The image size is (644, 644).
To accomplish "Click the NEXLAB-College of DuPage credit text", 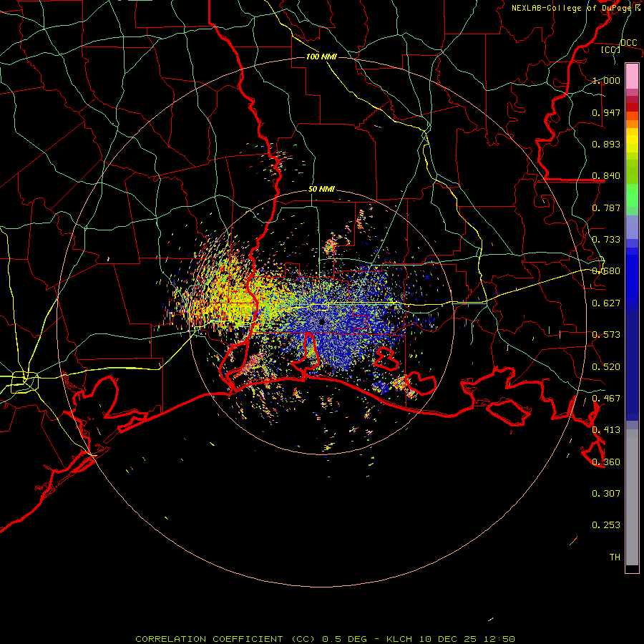I will point(576,8).
